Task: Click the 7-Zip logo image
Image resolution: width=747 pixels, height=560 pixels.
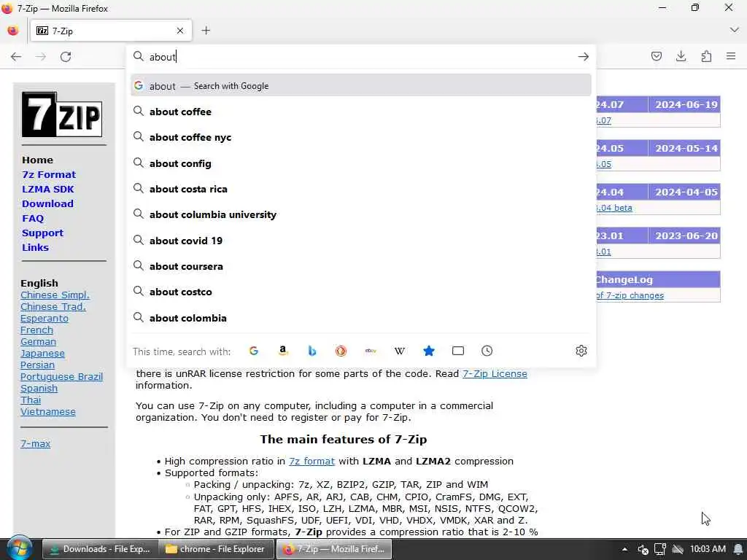Action: pos(62,114)
